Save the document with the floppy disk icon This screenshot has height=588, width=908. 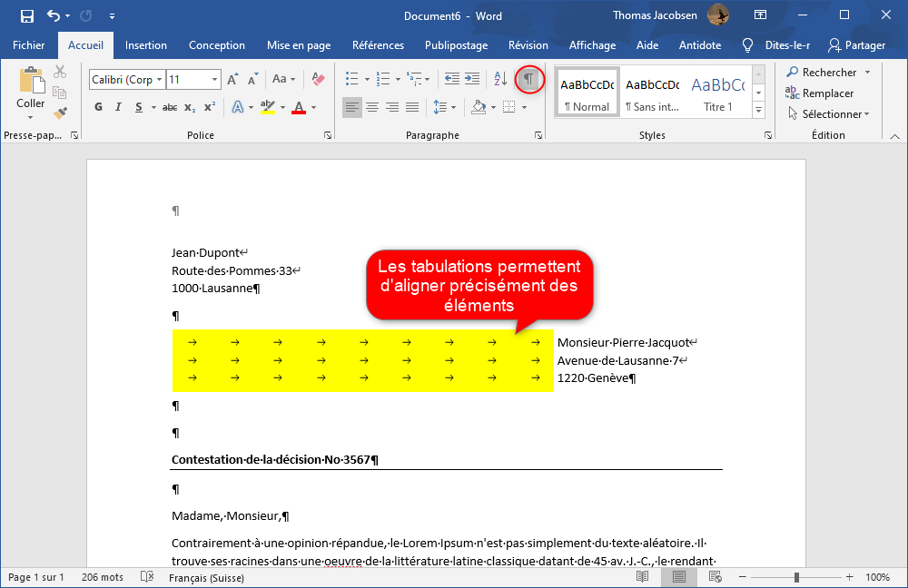point(26,16)
